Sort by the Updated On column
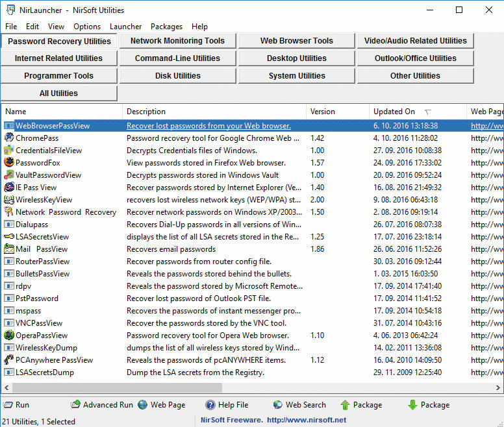This screenshot has height=427, width=504. pyautogui.click(x=418, y=112)
